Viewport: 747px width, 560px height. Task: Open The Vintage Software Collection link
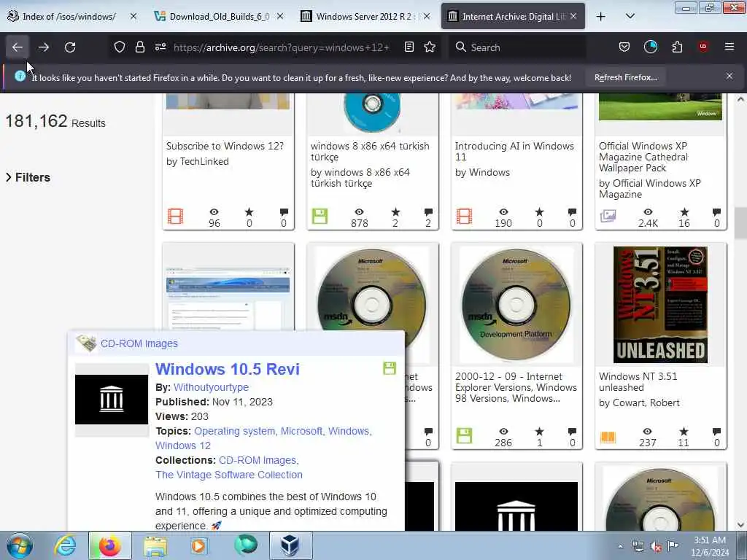(228, 475)
